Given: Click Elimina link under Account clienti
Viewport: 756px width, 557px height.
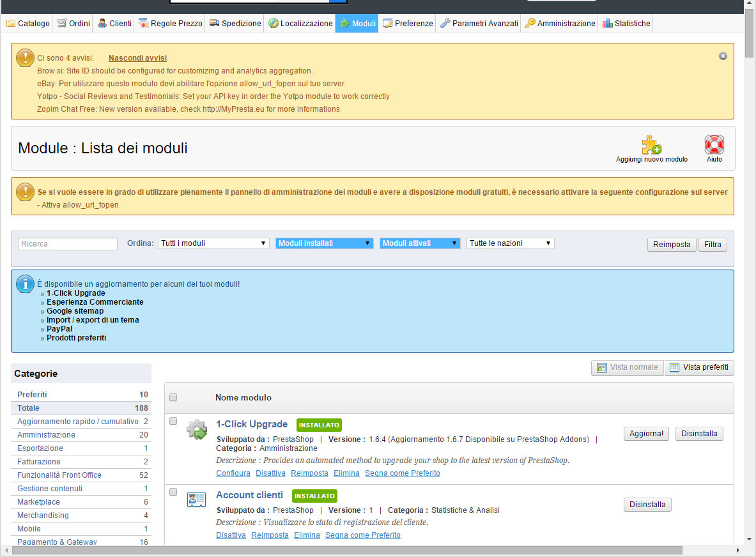Looking at the screenshot, I should click(x=307, y=535).
